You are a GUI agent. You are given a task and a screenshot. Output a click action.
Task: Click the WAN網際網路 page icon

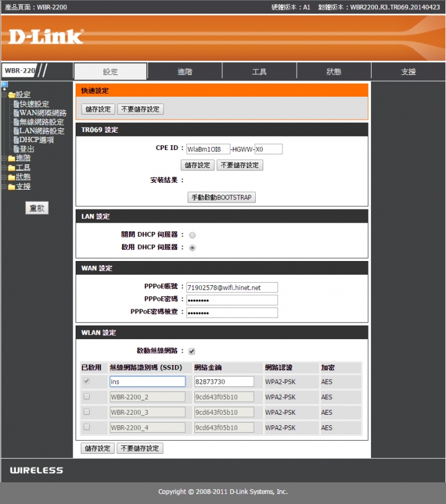pos(16,113)
